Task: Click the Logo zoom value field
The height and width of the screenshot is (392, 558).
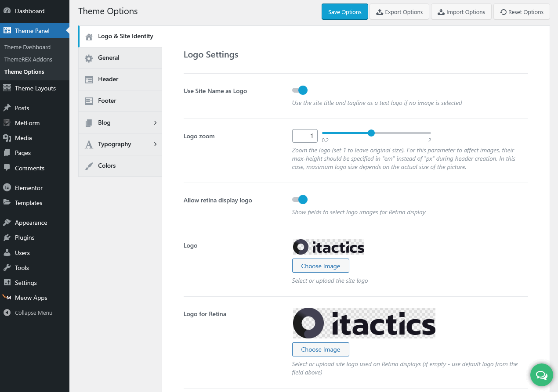Action: pyautogui.click(x=305, y=136)
